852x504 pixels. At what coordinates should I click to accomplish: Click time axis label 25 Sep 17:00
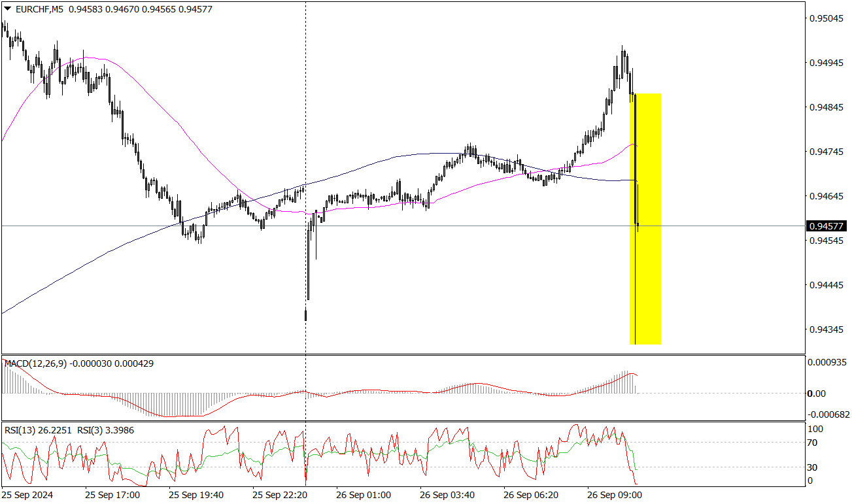pyautogui.click(x=112, y=495)
